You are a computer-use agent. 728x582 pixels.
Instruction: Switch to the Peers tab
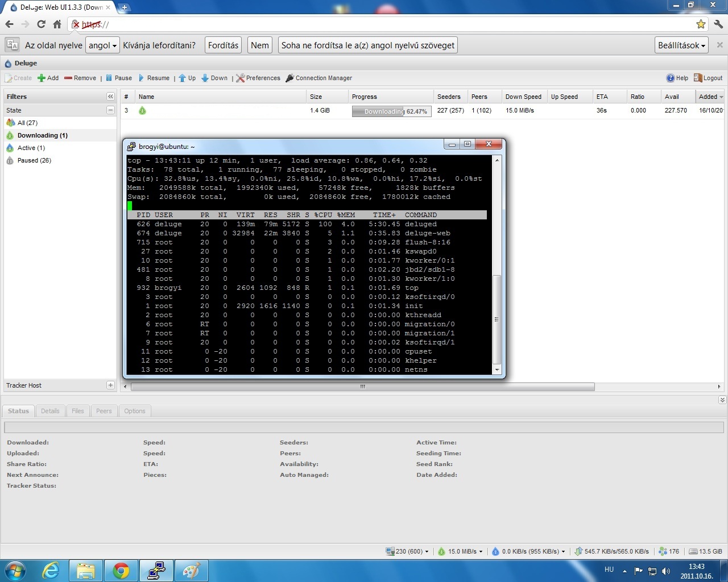[x=104, y=411]
